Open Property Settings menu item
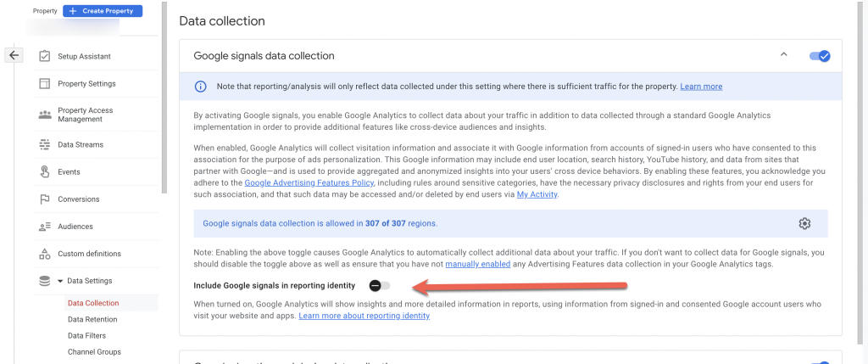This screenshot has height=364, width=868. [87, 84]
